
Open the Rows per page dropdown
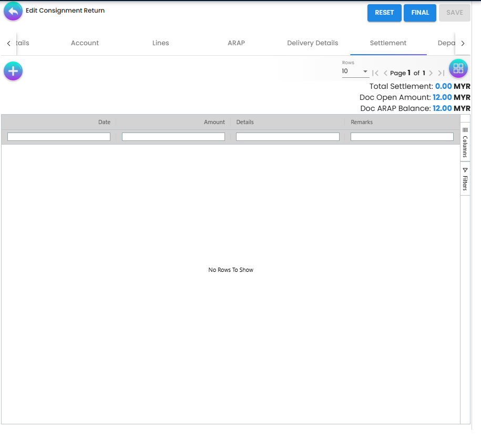[355, 72]
